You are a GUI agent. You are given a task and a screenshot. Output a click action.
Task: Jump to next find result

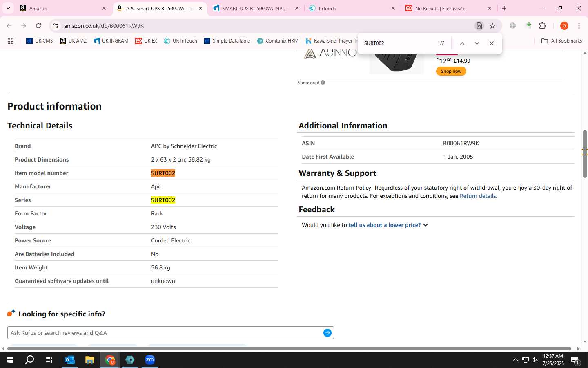(x=477, y=43)
